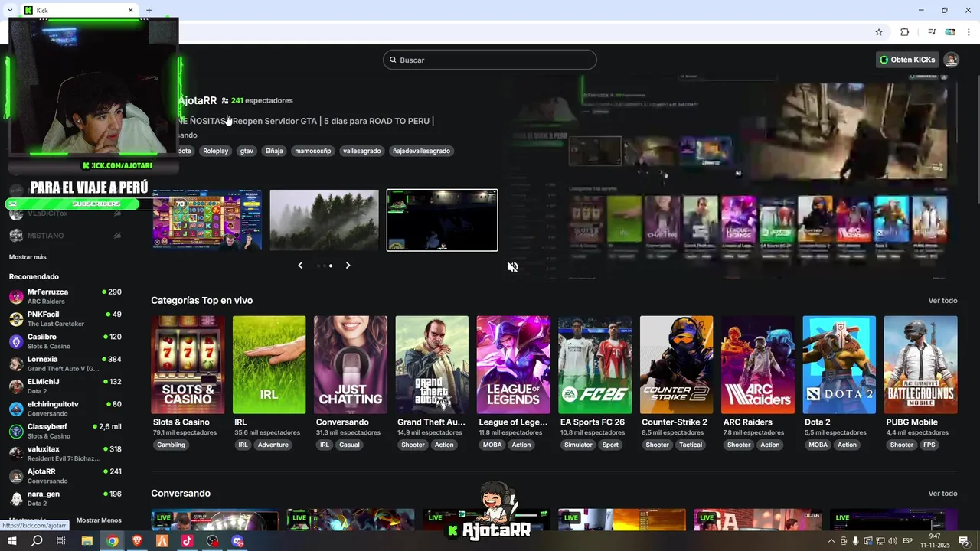Screen dimensions: 980x551
Task: Open the Dota 2 category card
Action: click(x=839, y=365)
